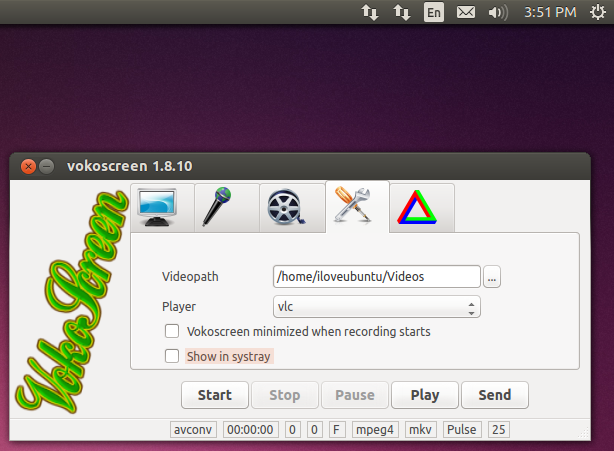Viewport: 614px width, 451px height.
Task: Click the Send button
Action: pos(495,395)
